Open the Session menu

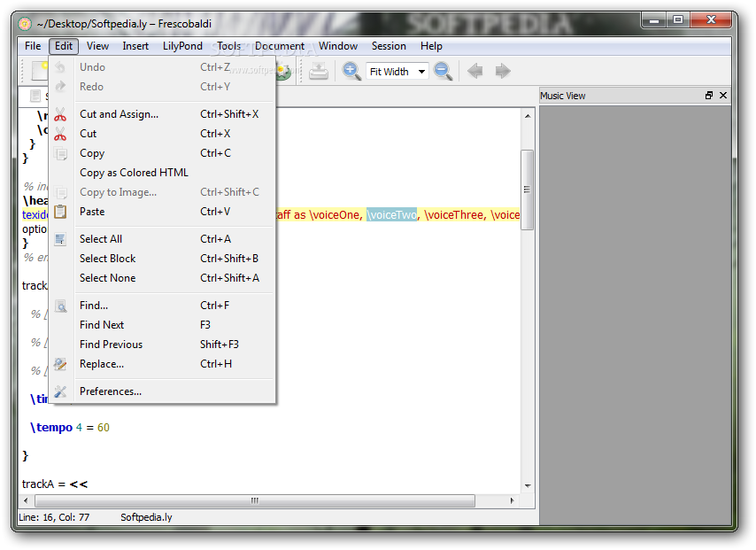pyautogui.click(x=389, y=46)
